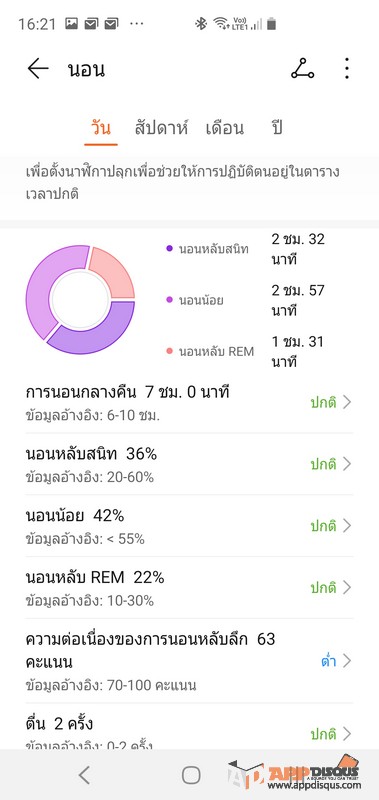This screenshot has height=800, width=379.
Task: Expand การนอนกลางคืน 7 ชม. row chevron
Action: 347,403
